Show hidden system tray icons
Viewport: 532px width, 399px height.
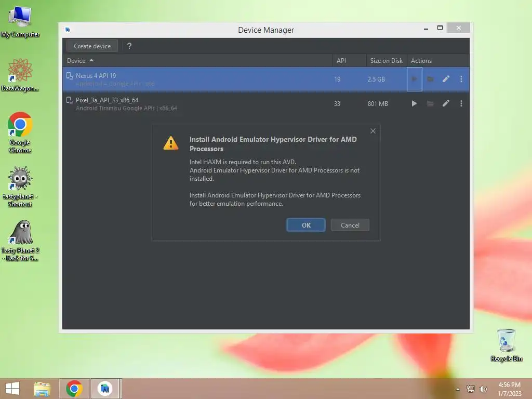tap(458, 389)
